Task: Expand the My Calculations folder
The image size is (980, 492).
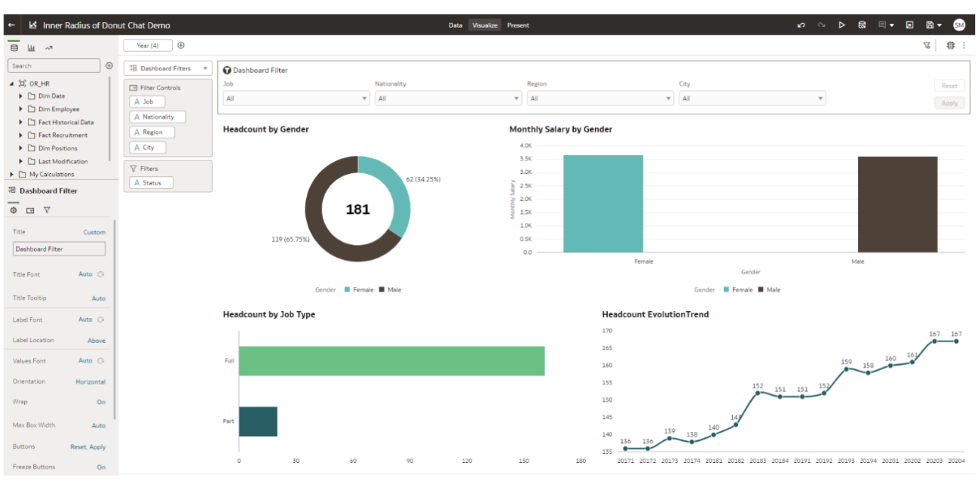Action: 12,174
